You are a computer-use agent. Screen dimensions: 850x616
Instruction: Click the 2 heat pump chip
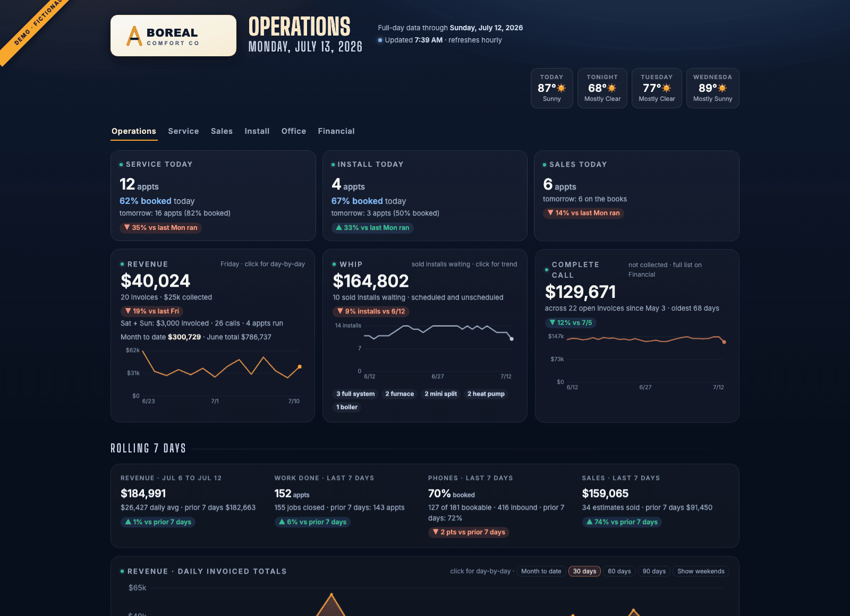point(486,394)
